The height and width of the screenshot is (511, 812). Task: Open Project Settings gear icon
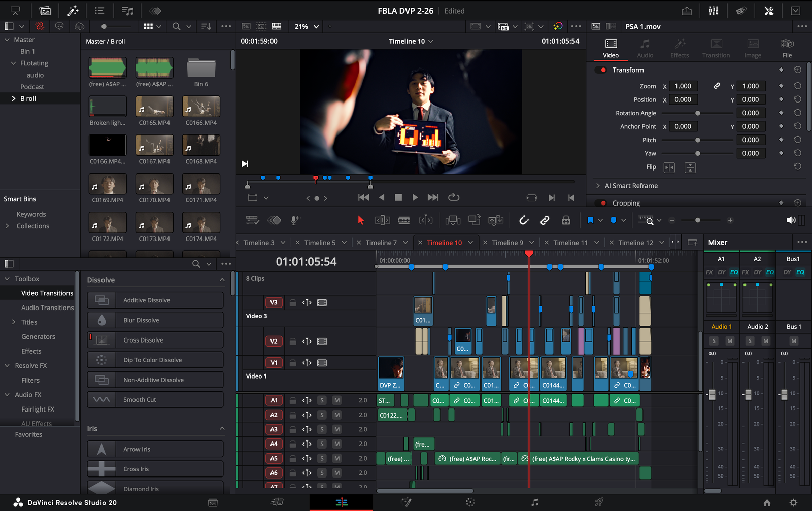pos(793,503)
